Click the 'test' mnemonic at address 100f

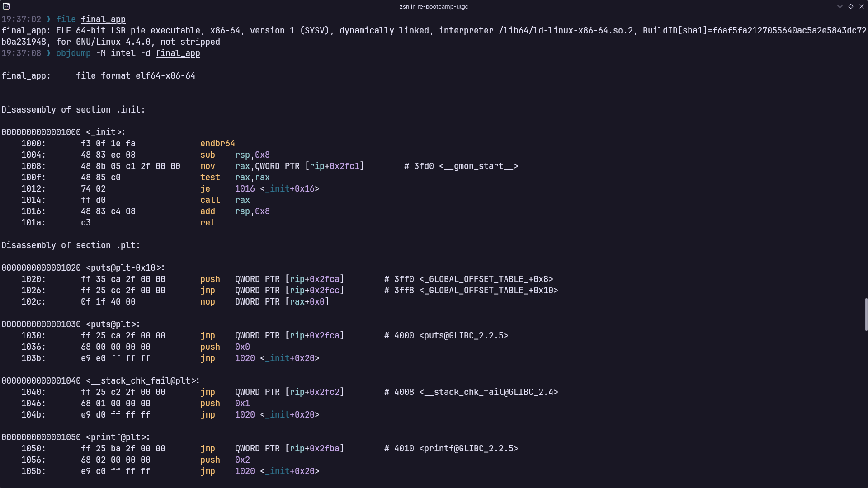(x=210, y=178)
